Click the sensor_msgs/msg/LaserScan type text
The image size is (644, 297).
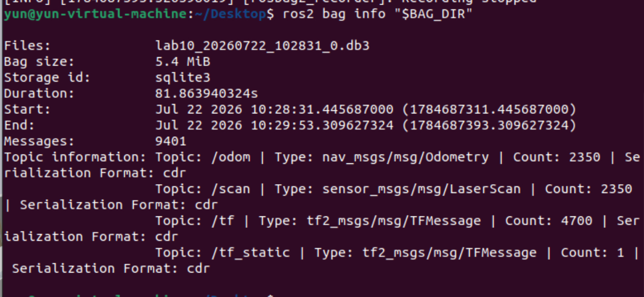(421, 189)
